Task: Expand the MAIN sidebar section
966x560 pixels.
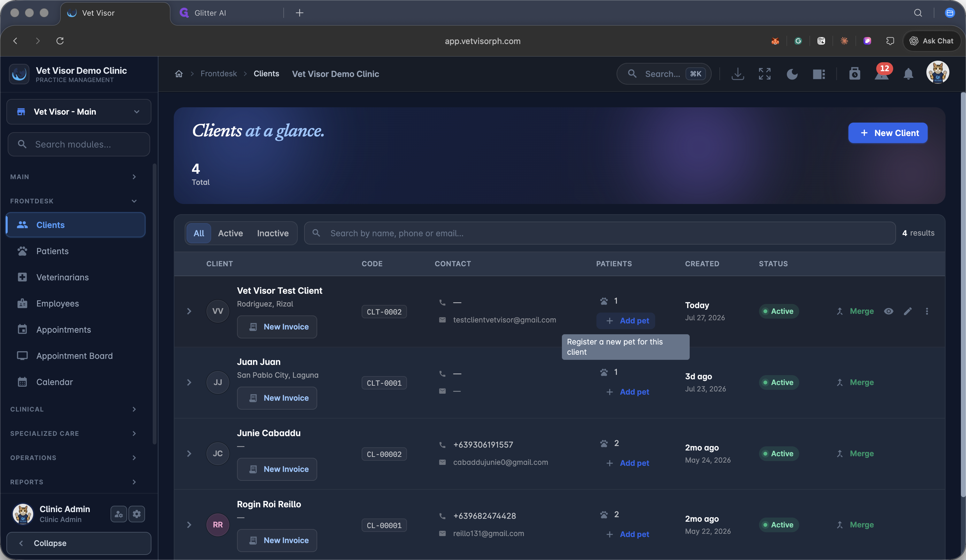Action: (73, 177)
